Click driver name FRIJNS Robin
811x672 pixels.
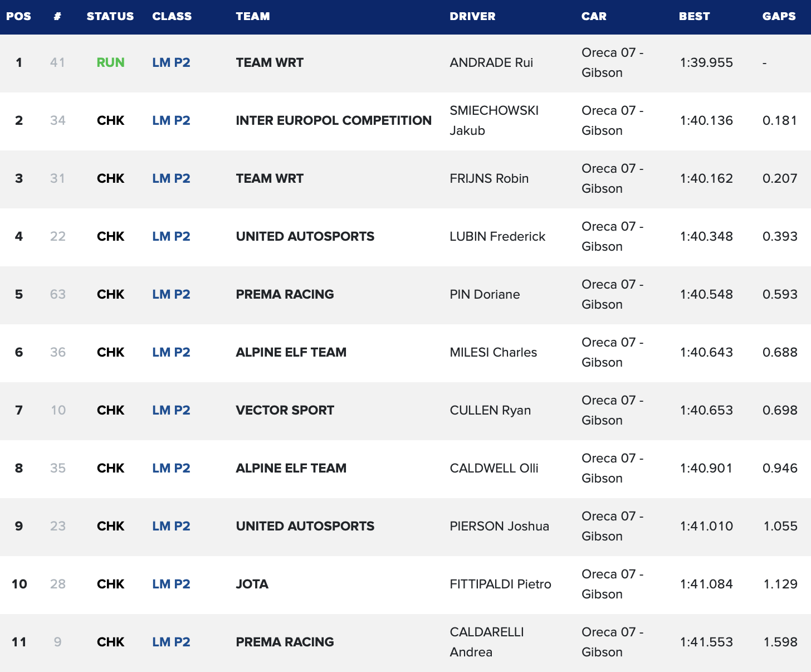[489, 178]
